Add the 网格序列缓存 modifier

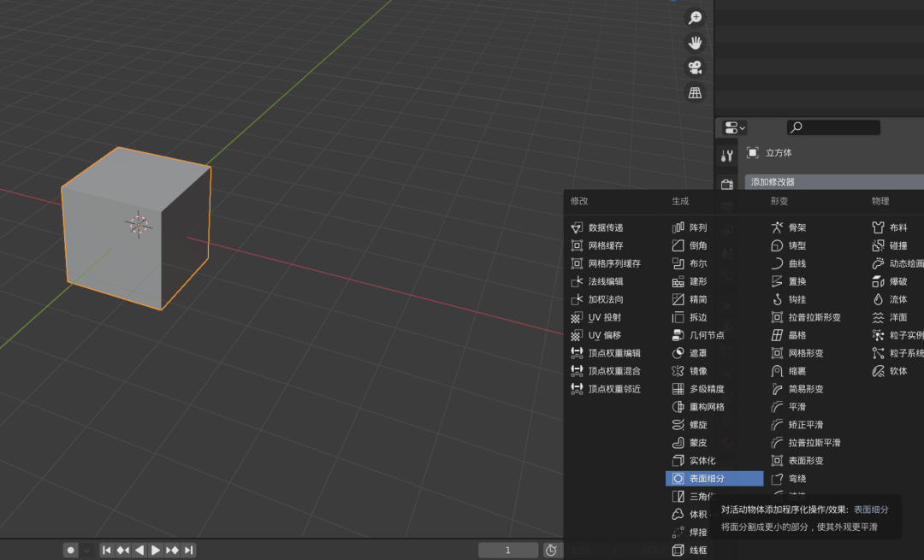[616, 263]
